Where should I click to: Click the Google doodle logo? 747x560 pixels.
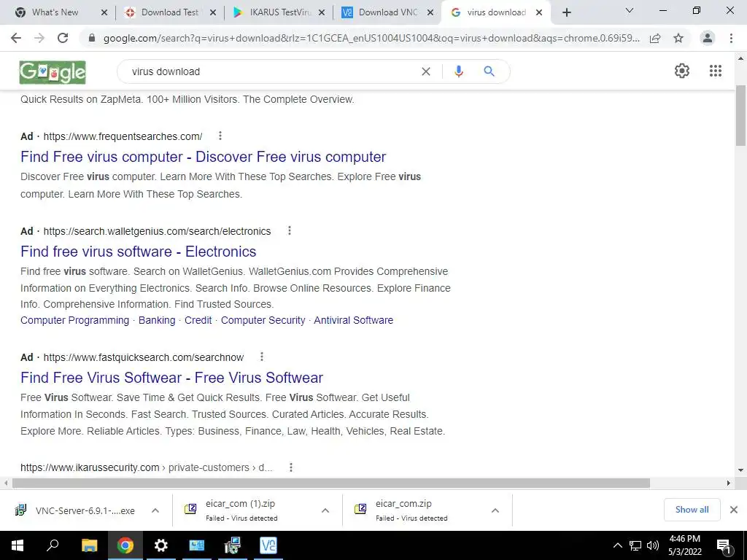click(53, 72)
